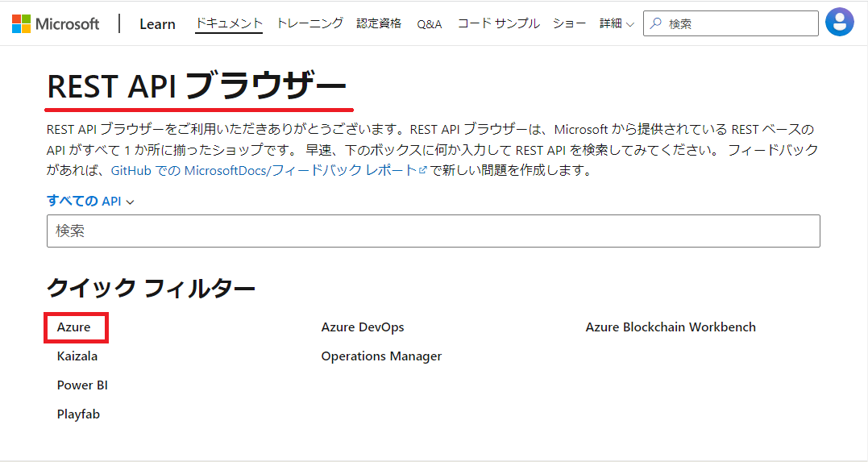Click the Learn link

(157, 24)
